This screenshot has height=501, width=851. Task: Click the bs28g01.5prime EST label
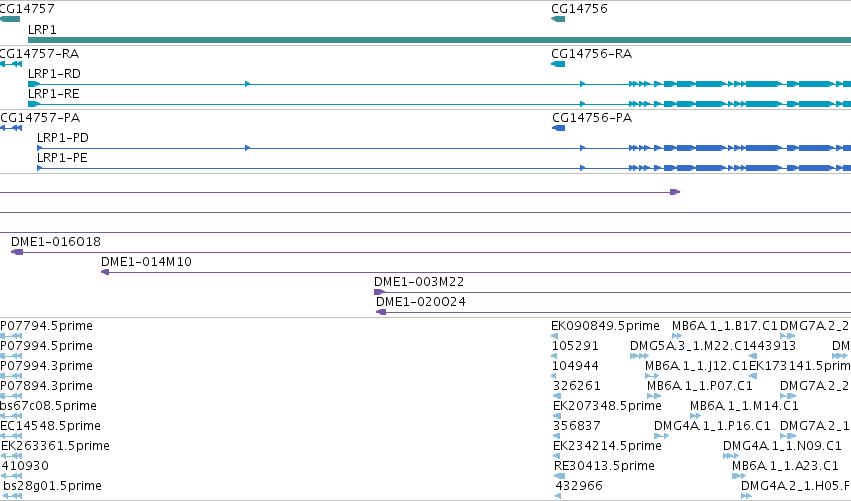pos(53,486)
